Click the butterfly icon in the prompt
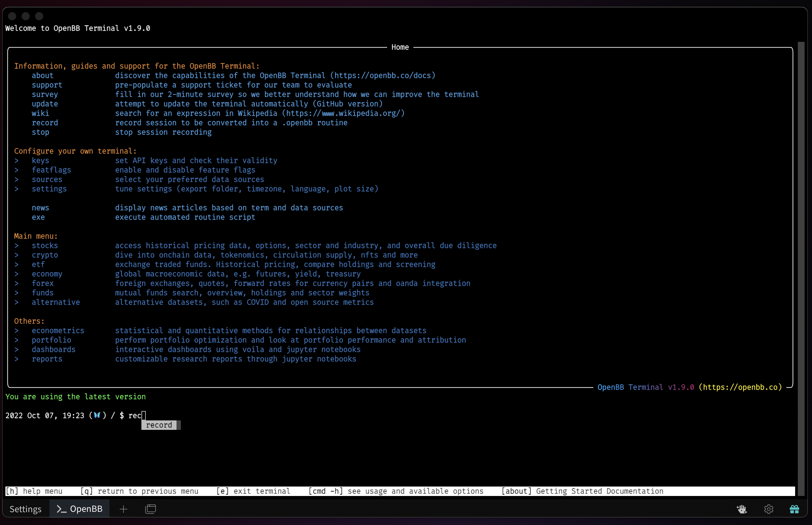Viewport: 812px width, 525px height. 97,415
